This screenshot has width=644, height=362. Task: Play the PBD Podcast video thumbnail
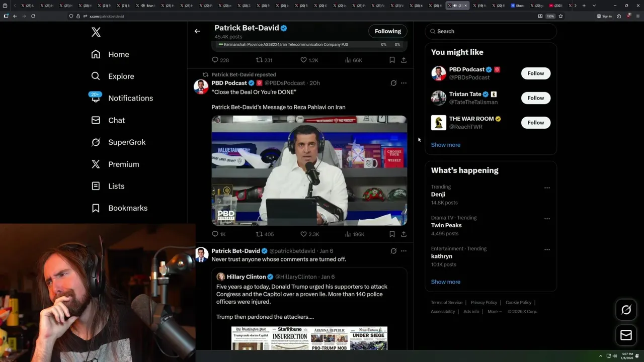309,170
